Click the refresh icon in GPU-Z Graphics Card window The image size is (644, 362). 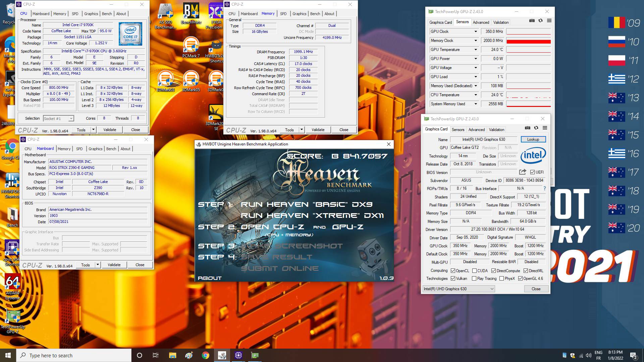click(x=536, y=128)
